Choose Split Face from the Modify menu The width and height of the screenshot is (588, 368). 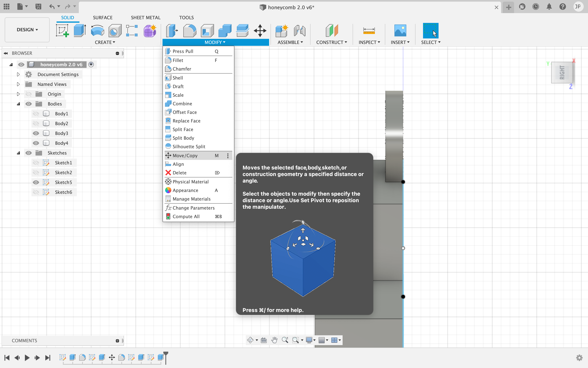[x=198, y=129]
